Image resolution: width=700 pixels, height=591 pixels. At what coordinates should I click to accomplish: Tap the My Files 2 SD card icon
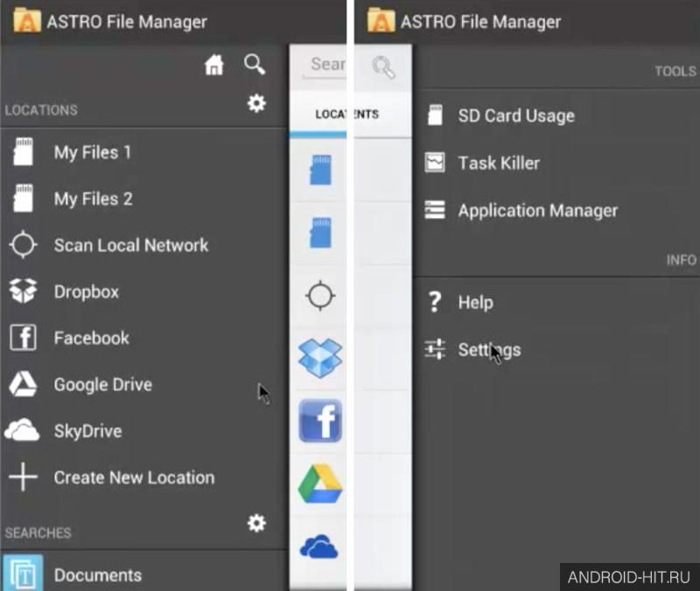tap(24, 199)
